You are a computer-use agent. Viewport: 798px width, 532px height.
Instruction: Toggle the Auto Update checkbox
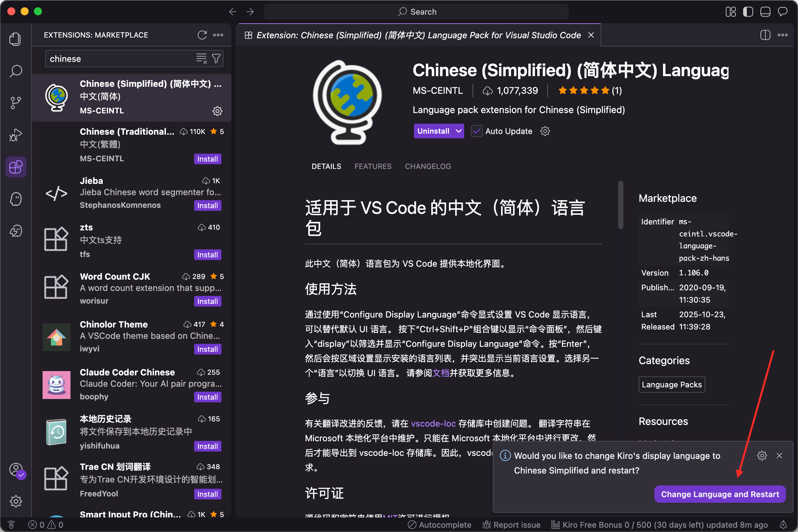[x=476, y=131]
